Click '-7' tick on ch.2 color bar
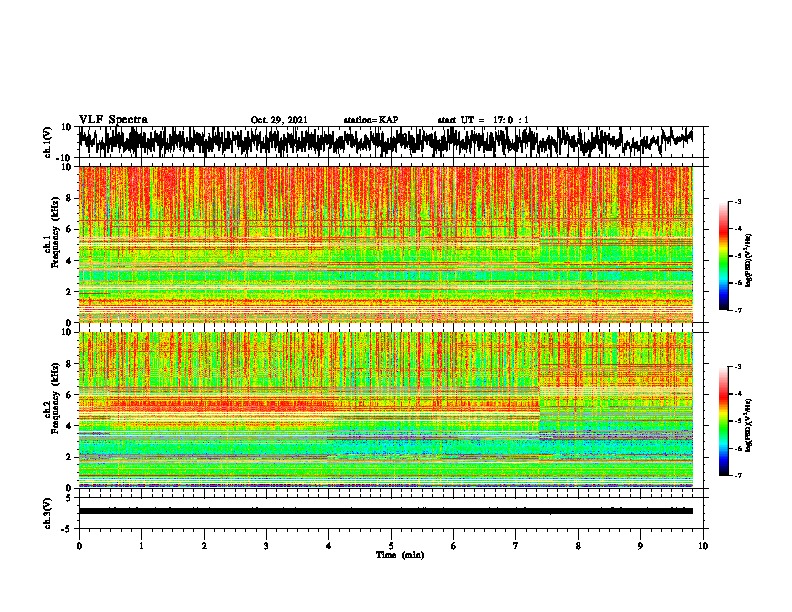The width and height of the screenshot is (792, 612). pyautogui.click(x=738, y=475)
